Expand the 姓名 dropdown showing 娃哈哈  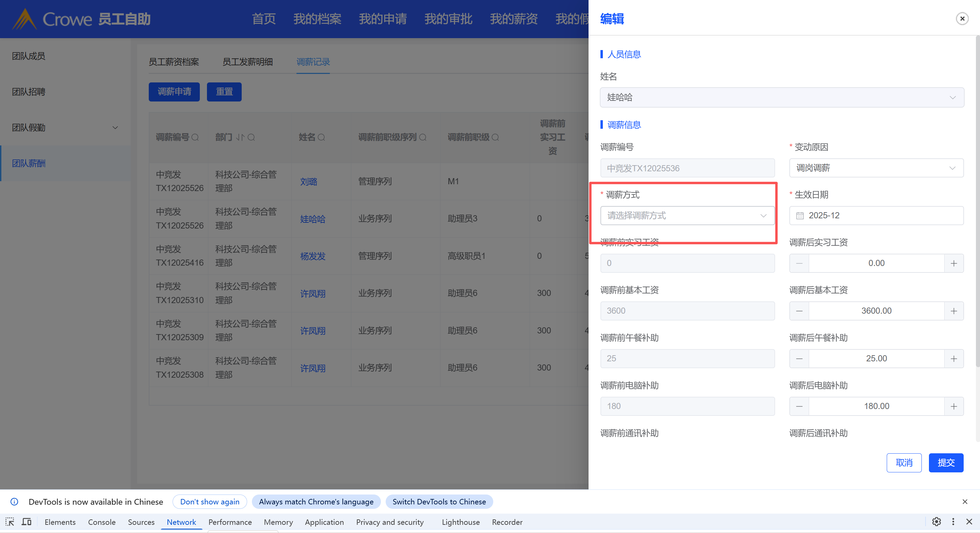pos(782,97)
